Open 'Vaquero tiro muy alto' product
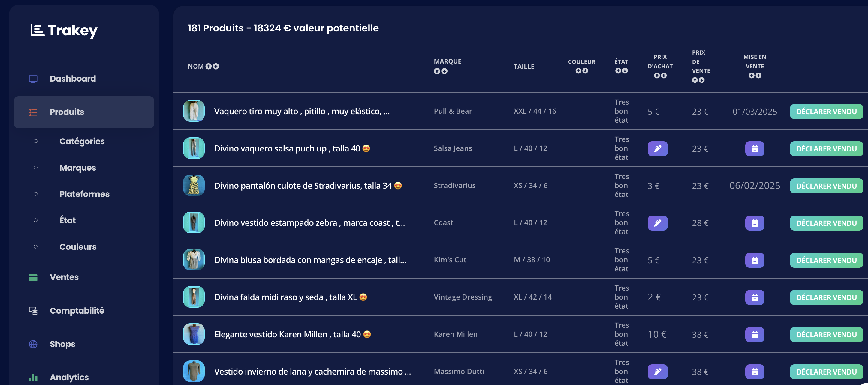This screenshot has height=385, width=868. coord(302,112)
